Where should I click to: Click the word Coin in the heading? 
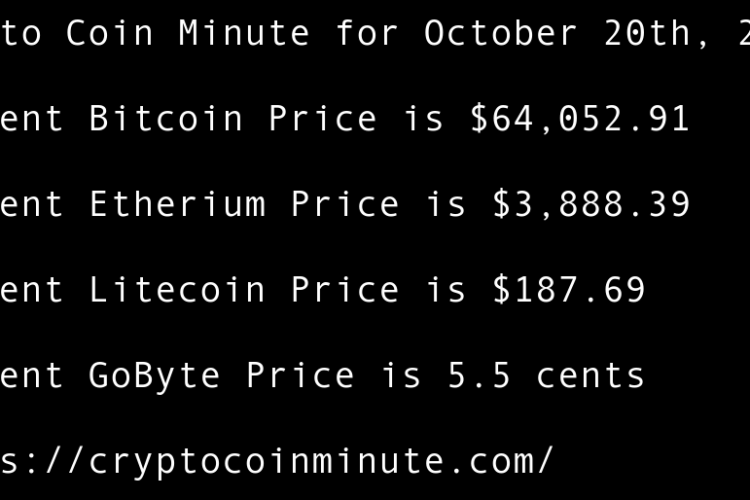[110, 34]
